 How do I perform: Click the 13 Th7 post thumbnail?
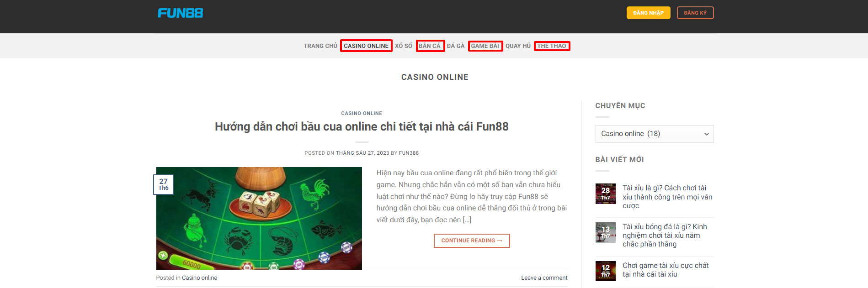coord(605,232)
